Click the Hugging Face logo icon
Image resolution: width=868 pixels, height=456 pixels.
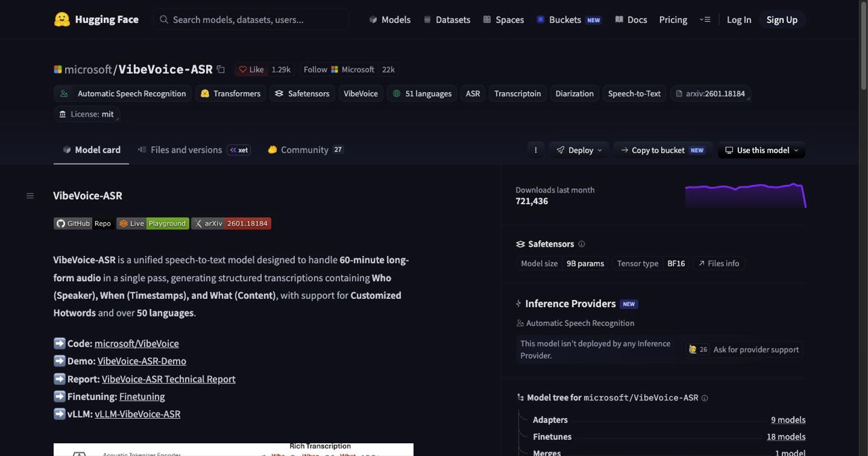pos(62,20)
